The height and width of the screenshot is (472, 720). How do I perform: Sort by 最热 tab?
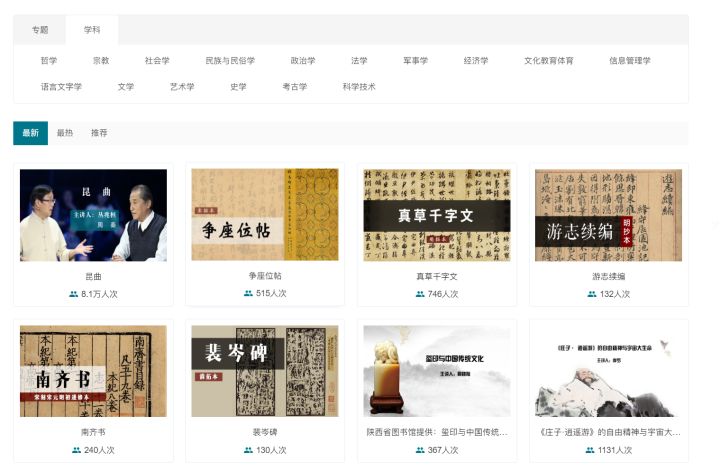(65, 133)
